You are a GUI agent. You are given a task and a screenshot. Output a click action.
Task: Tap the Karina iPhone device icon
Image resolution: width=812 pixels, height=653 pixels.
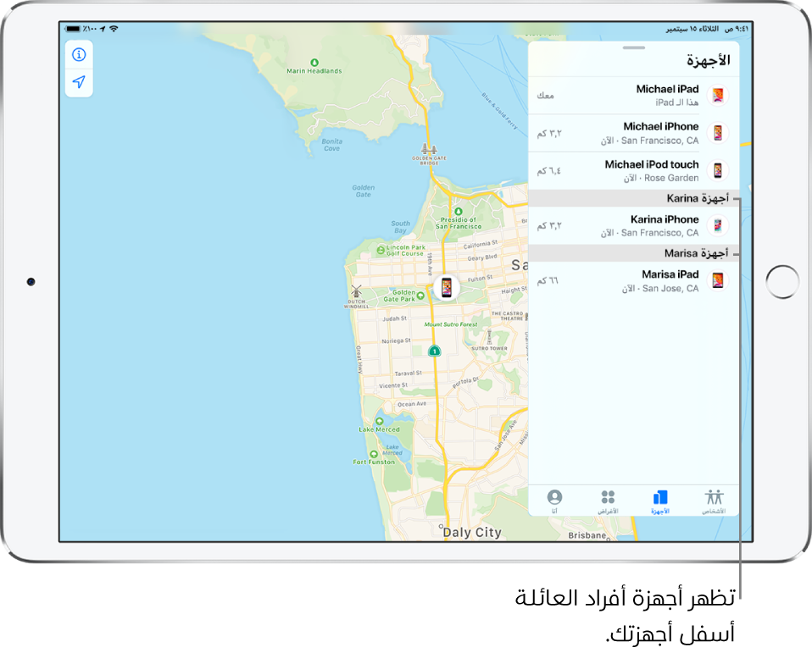(717, 225)
